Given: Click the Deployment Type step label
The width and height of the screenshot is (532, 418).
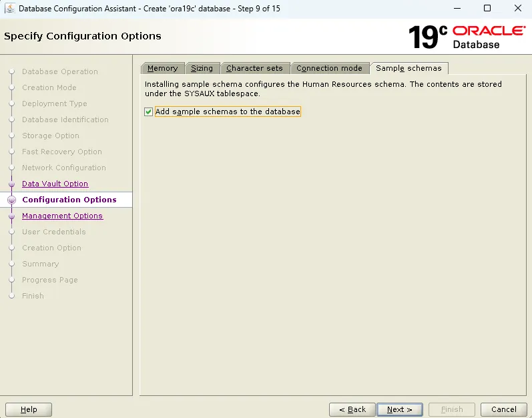Looking at the screenshot, I should coord(55,103).
